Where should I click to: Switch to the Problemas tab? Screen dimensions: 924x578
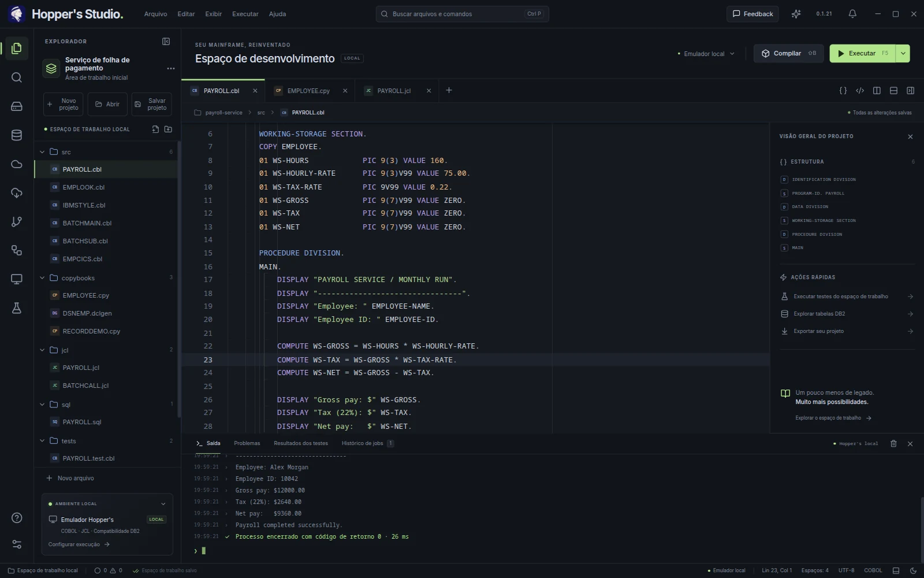pyautogui.click(x=247, y=443)
